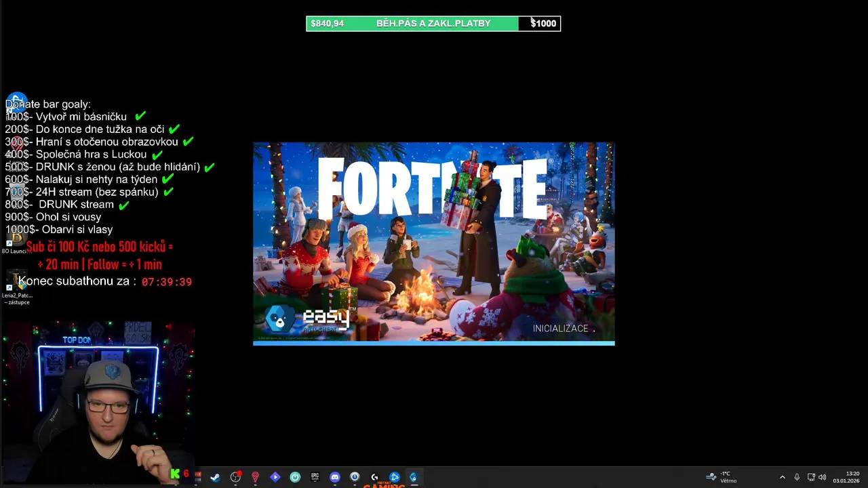Switch to OBS Studio in the taskbar

pos(235,477)
